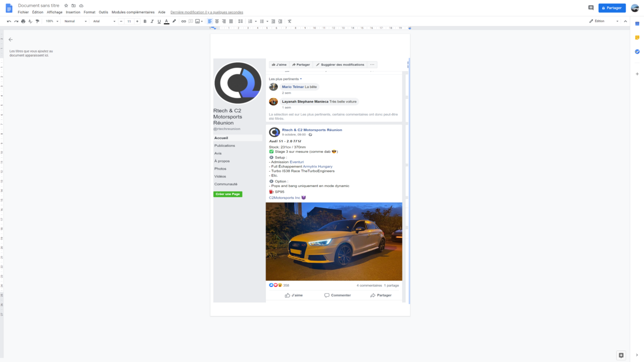Toggle italic formatting
The width and height of the screenshot is (644, 362).
[x=152, y=22]
